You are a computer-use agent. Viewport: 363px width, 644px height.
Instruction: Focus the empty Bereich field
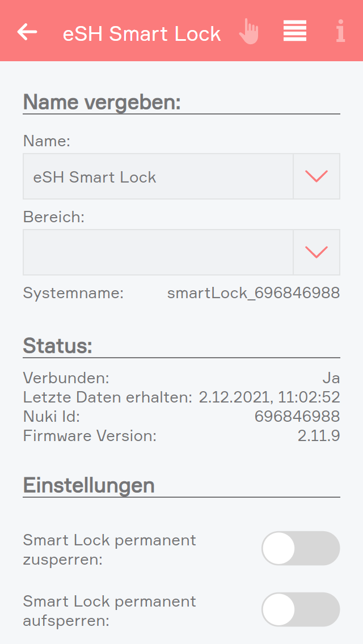pos(158,252)
